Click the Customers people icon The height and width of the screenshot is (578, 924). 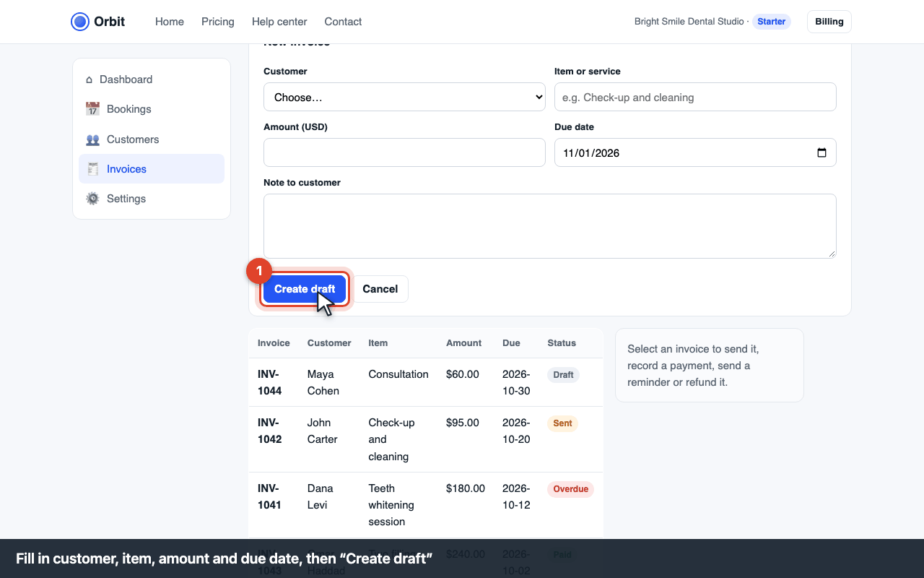point(92,139)
